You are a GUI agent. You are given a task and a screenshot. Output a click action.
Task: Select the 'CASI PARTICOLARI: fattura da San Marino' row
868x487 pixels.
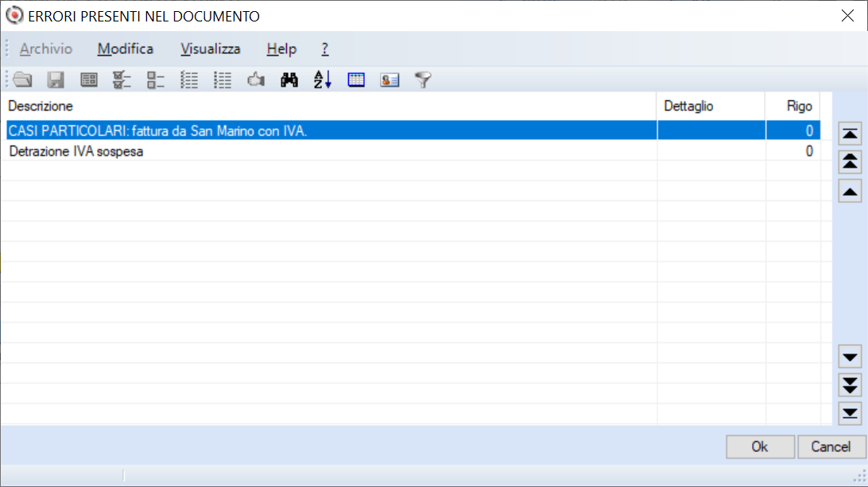coord(413,130)
